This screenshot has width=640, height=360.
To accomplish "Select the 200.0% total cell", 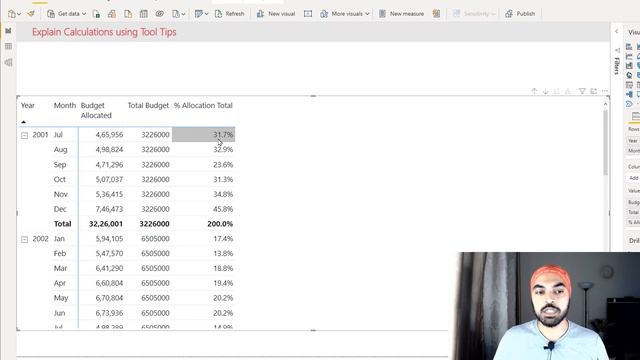I will 220,224.
